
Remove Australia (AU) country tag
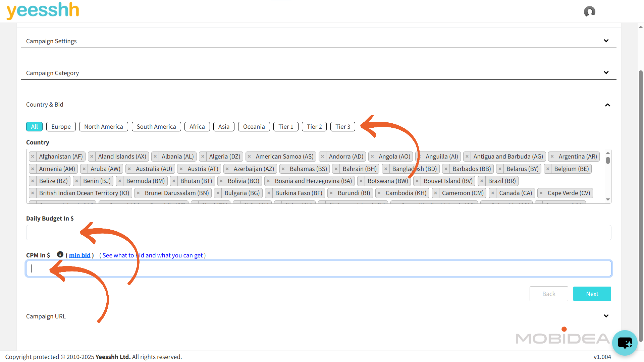[x=129, y=169]
